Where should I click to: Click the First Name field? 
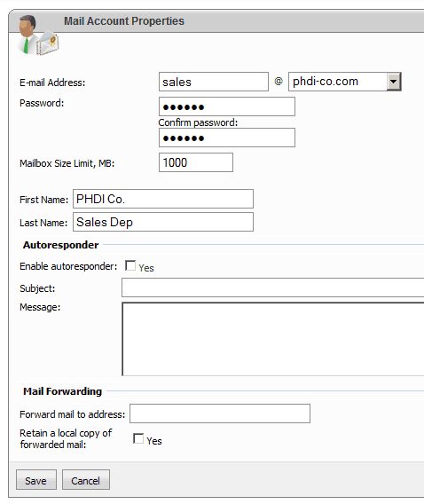click(x=163, y=199)
